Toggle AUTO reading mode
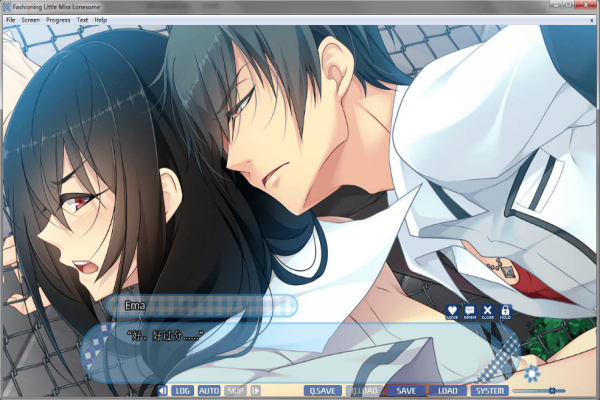600x400 pixels. (x=209, y=390)
